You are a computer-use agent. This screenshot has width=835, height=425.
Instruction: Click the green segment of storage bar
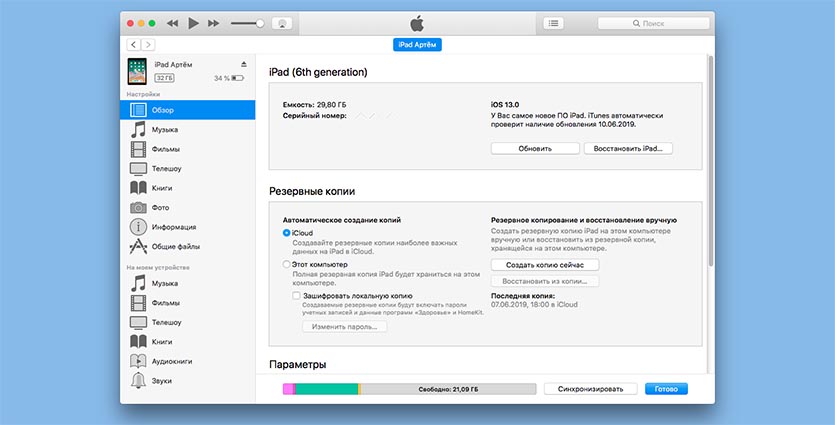tap(327, 389)
